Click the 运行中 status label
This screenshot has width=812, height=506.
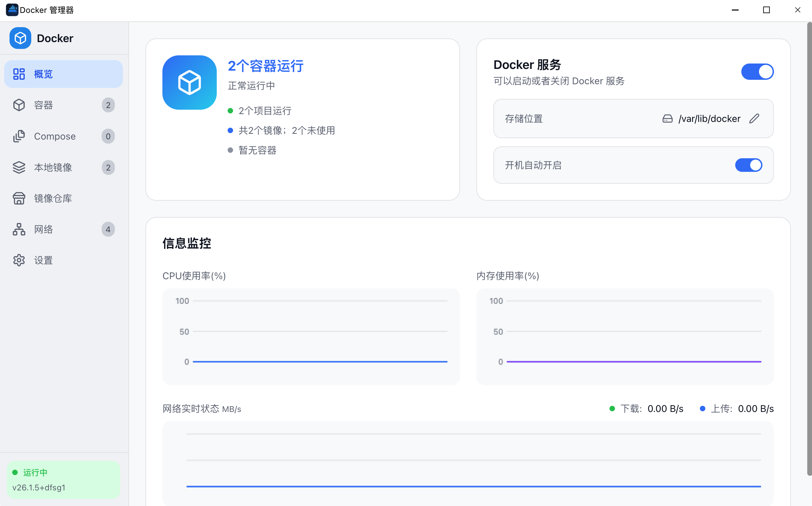(35, 472)
